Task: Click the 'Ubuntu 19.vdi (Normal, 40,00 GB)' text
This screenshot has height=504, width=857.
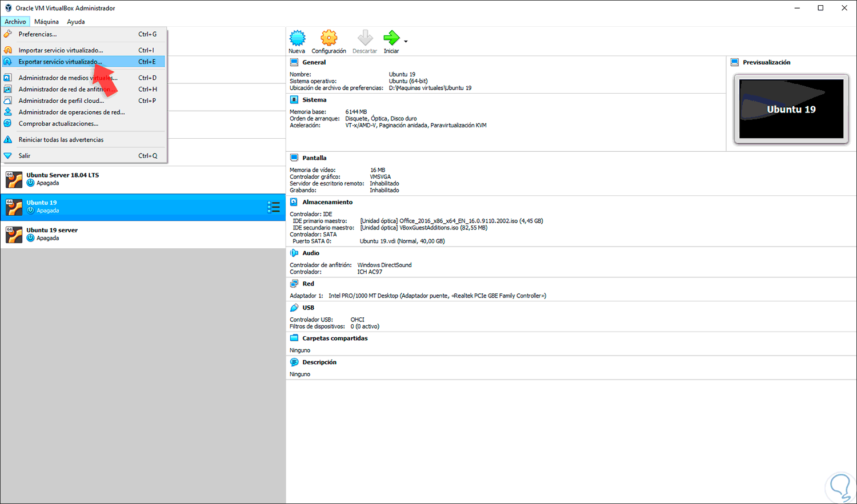Action: click(402, 241)
